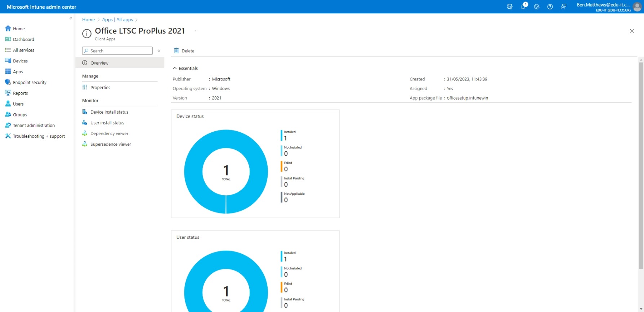Open User install status label
The height and width of the screenshot is (312, 644).
tap(107, 123)
